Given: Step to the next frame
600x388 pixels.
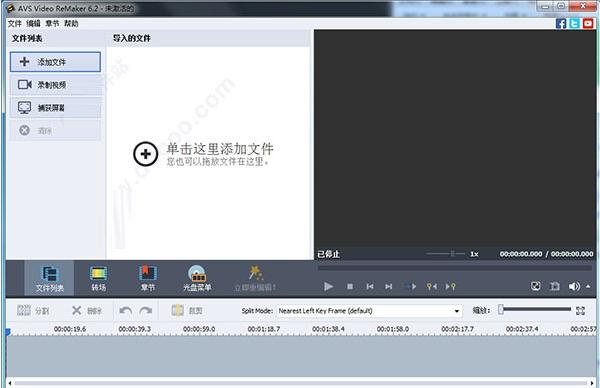Looking at the screenshot, I should [389, 286].
